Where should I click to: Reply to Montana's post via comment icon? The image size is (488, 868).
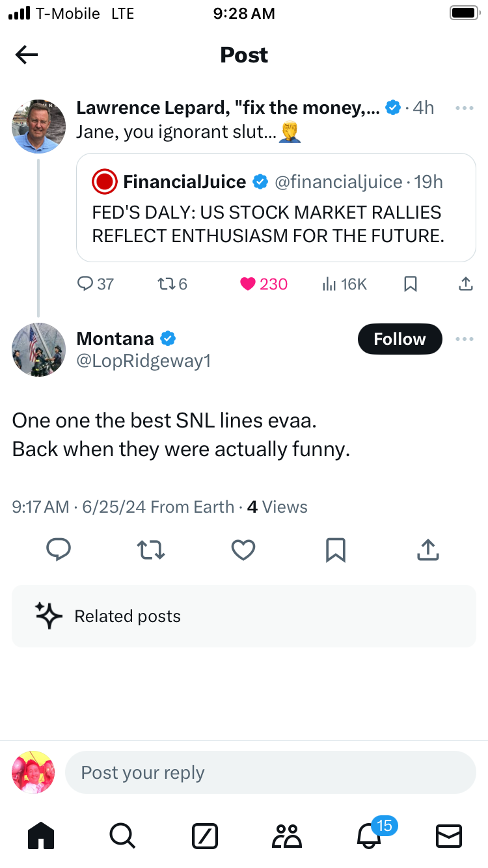59,550
